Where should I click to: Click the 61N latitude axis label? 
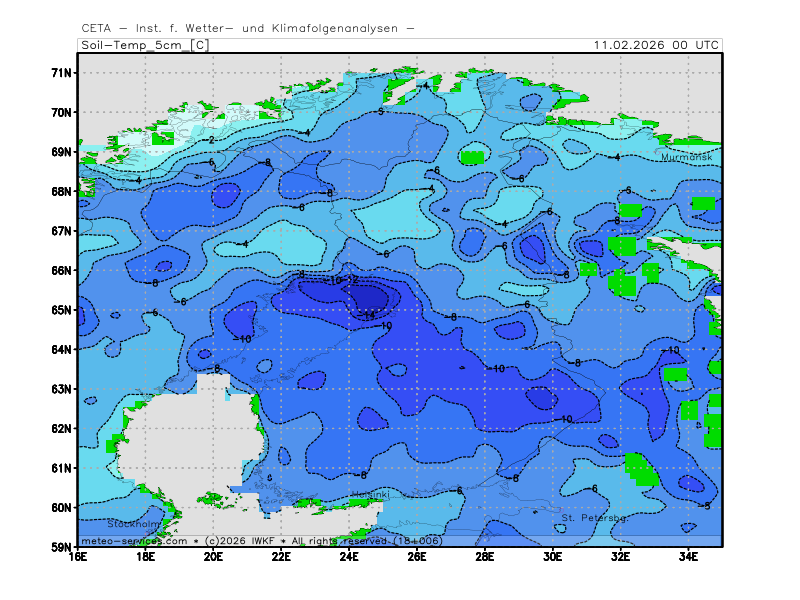[62, 468]
